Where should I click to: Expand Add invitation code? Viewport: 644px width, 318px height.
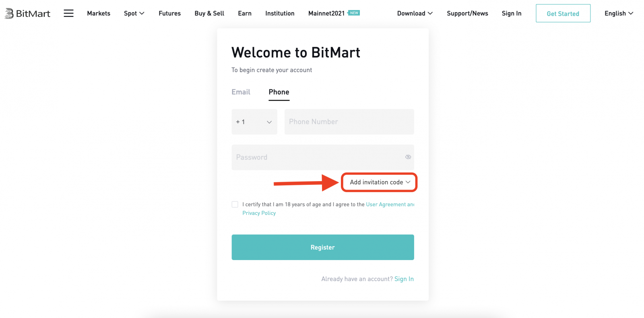380,182
